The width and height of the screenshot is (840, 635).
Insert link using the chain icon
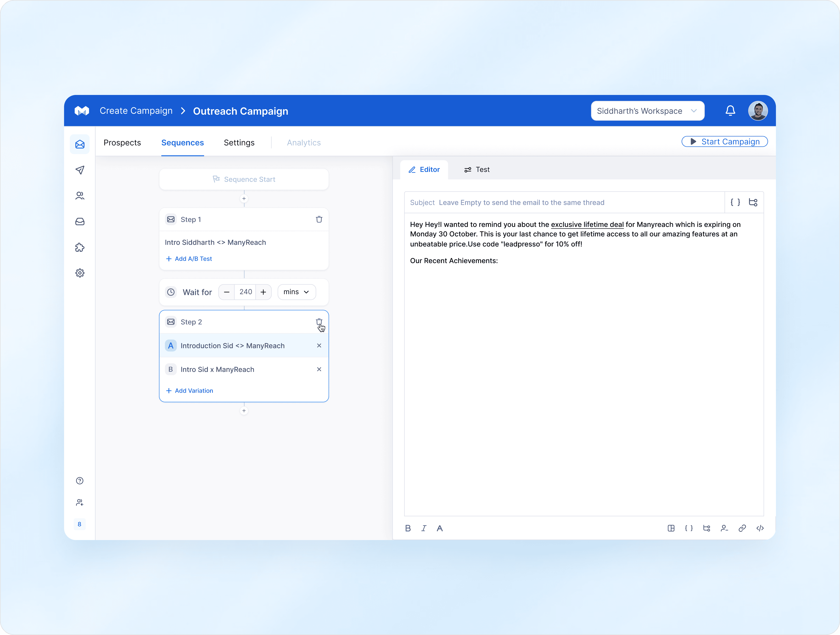[x=742, y=528]
